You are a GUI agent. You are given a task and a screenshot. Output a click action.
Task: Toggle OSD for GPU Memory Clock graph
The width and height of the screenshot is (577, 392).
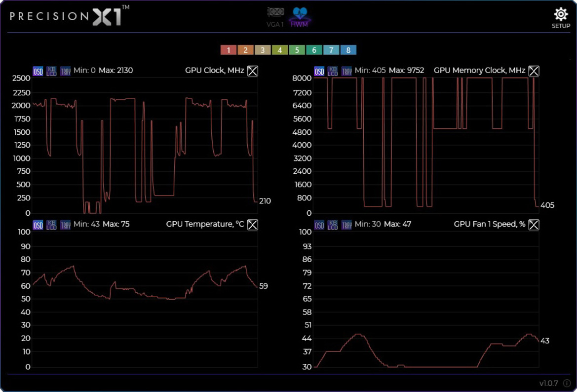[319, 71]
